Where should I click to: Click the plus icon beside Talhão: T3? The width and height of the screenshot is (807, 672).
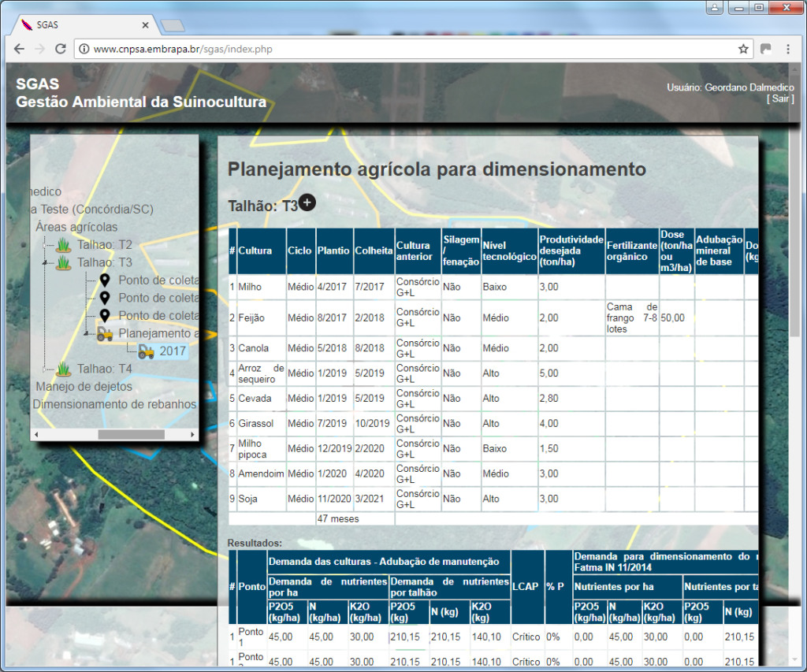(307, 203)
